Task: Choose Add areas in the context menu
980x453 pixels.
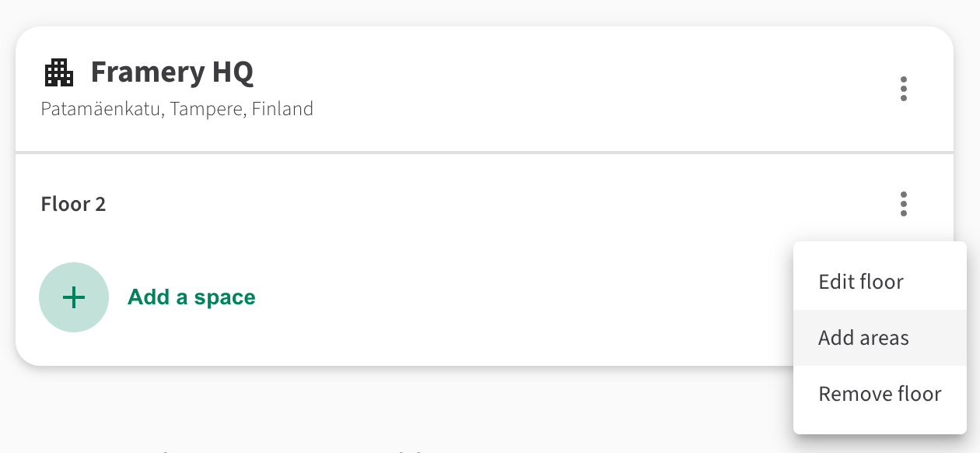Action: (x=863, y=338)
